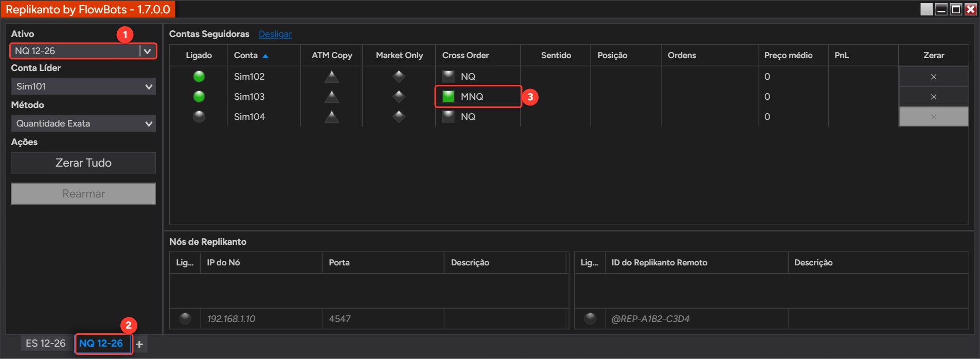Click the Porta column header
Image resolution: width=980 pixels, height=359 pixels.
click(x=383, y=263)
